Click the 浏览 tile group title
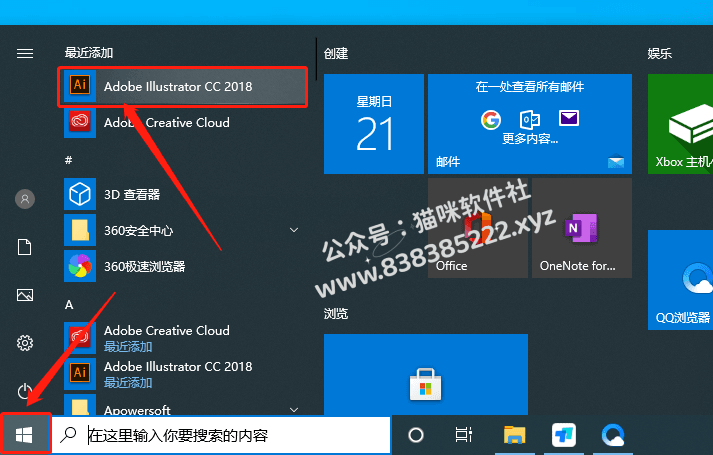713x455 pixels. pos(336,314)
